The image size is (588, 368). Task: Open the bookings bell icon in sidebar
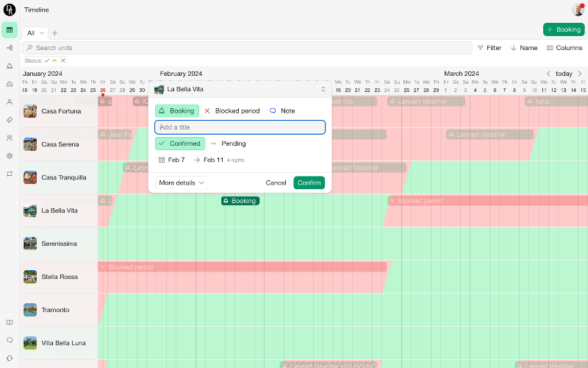click(10, 66)
